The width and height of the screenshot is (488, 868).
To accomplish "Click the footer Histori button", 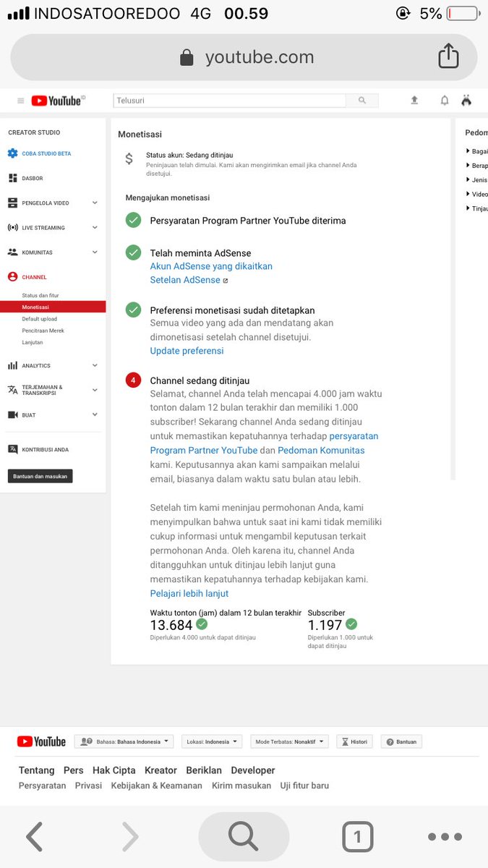I will [x=355, y=741].
